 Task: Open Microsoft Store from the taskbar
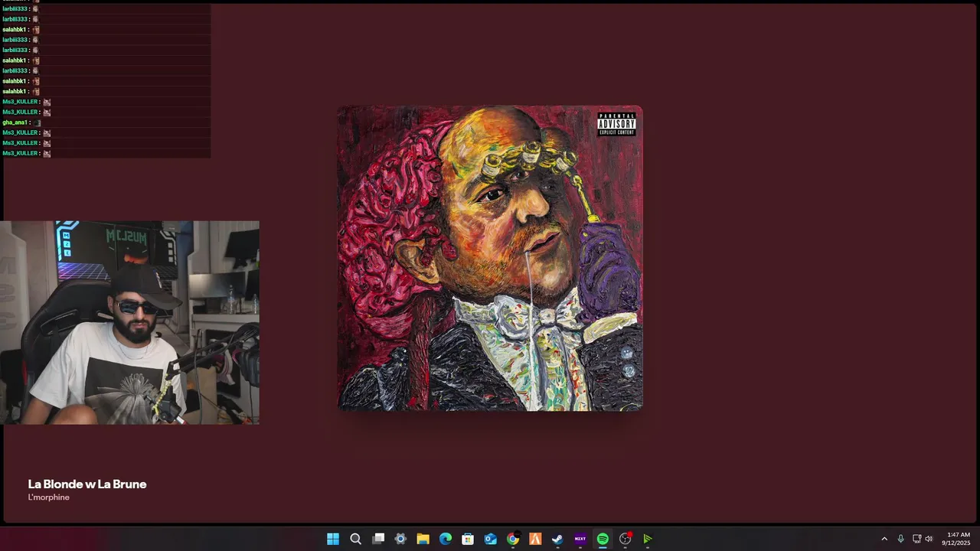(x=468, y=539)
